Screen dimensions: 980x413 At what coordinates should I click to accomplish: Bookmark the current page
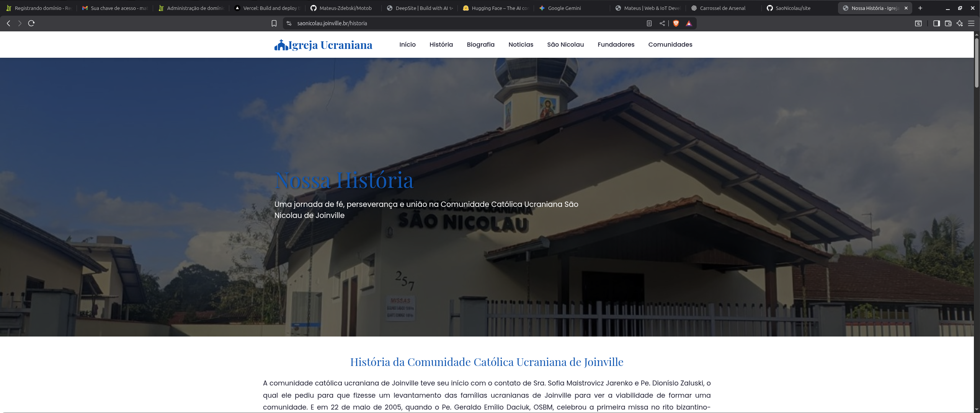274,23
